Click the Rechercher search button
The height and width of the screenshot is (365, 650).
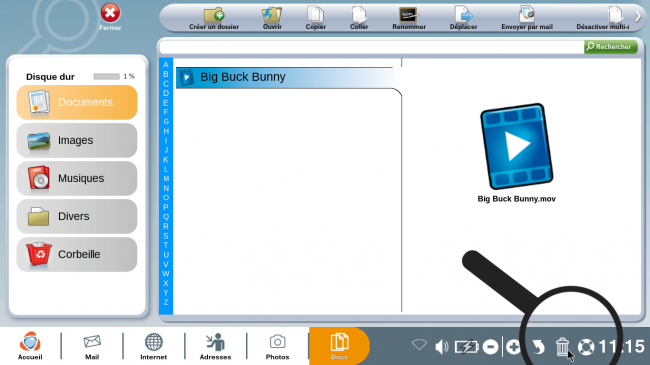point(611,46)
